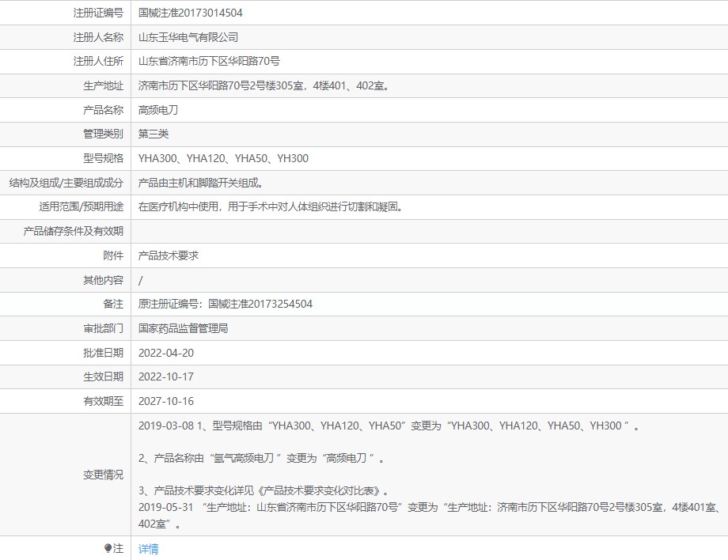Screen dimensions: 728x560
Task: Open the 详情 link in the 注 row
Action: point(148,549)
